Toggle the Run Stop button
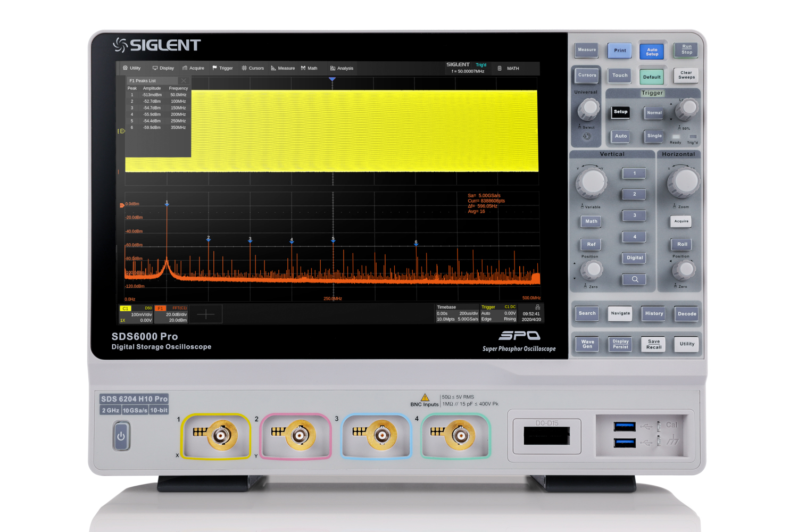 (686, 50)
